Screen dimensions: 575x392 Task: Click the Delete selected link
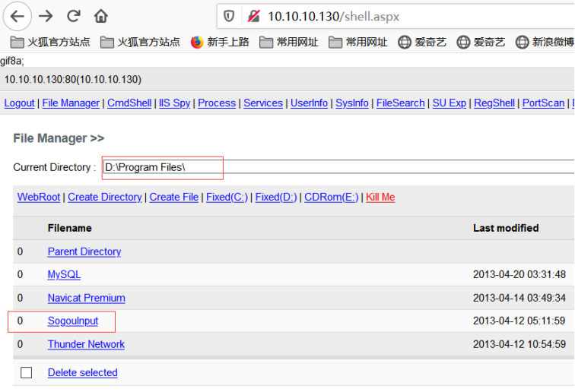[82, 372]
